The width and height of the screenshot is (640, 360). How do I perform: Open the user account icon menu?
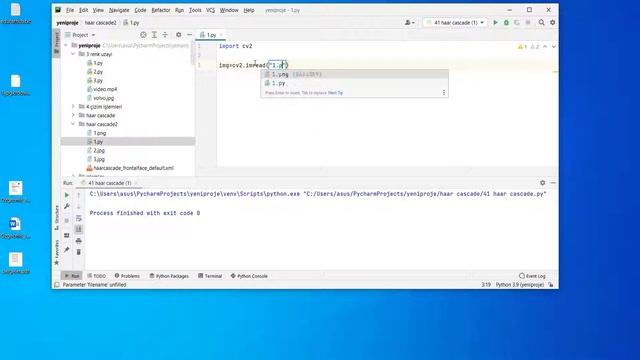click(x=409, y=23)
